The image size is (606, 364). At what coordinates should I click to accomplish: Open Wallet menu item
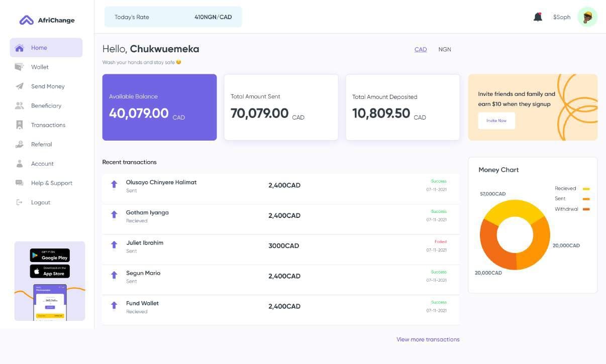point(40,67)
